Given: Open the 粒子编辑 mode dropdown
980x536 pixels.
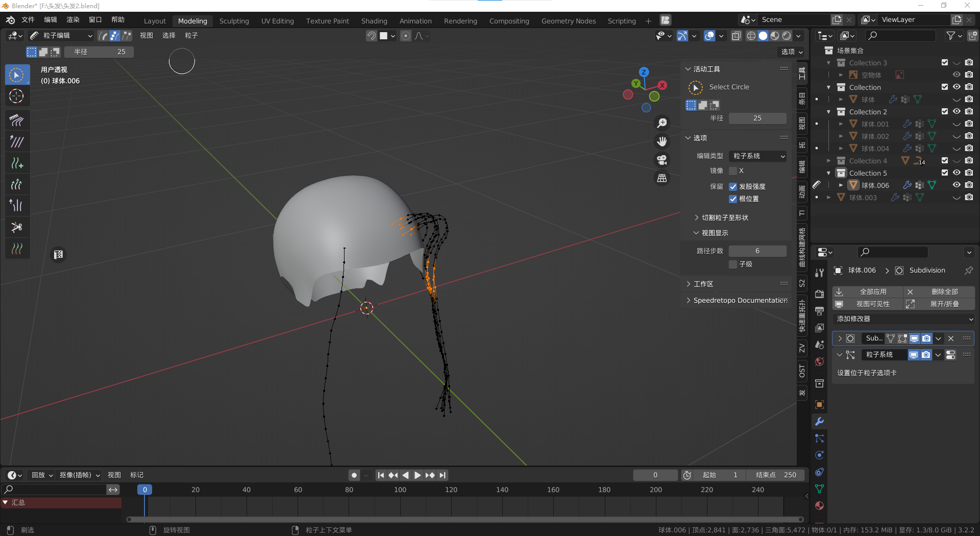Looking at the screenshot, I should pos(61,36).
